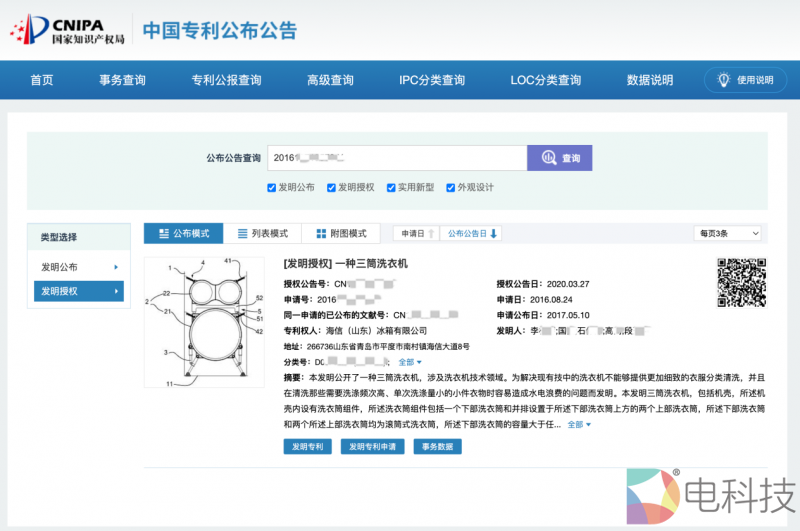The width and height of the screenshot is (800, 531).
Task: Switch to 附图模式 drawing view
Action: (341, 233)
